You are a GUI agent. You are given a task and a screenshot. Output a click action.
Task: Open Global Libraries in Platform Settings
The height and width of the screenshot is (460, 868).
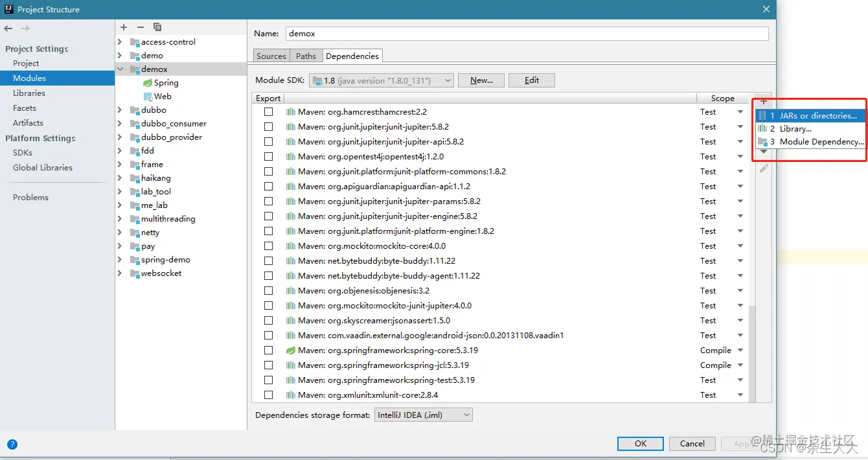pyautogui.click(x=43, y=168)
